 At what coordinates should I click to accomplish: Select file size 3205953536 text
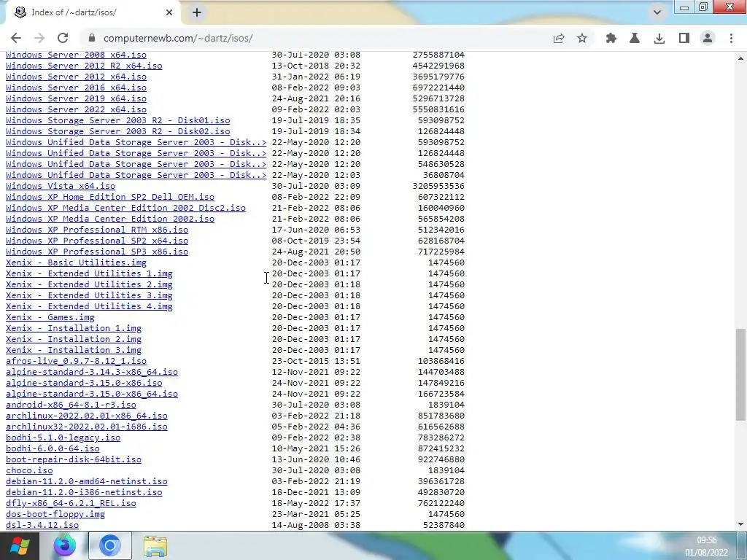tap(438, 186)
